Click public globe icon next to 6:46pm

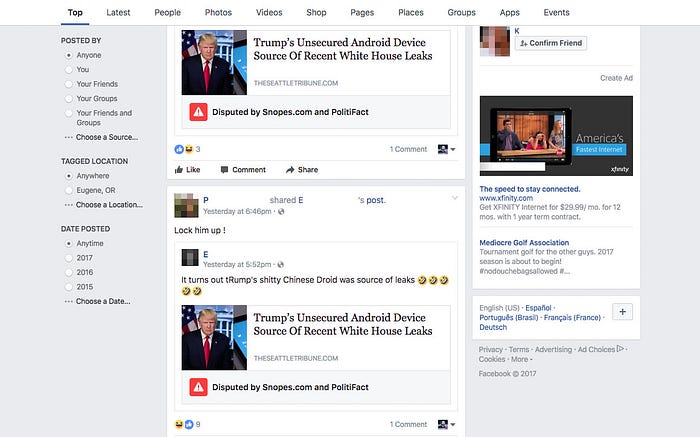281,212
